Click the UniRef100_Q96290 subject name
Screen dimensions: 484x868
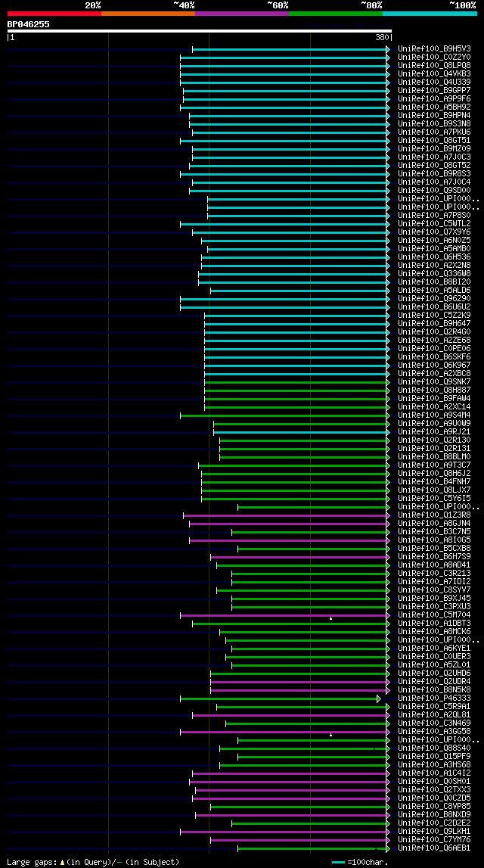coord(434,299)
